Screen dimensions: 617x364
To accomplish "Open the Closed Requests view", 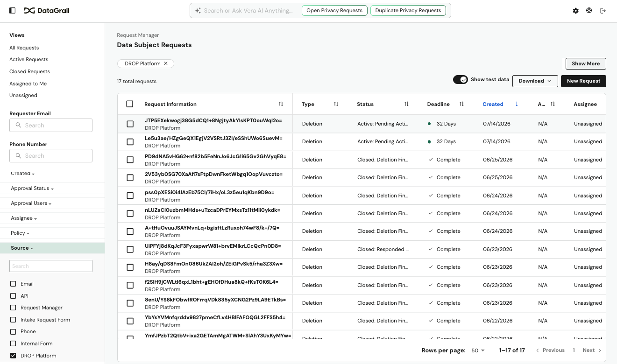I will click(x=29, y=71).
